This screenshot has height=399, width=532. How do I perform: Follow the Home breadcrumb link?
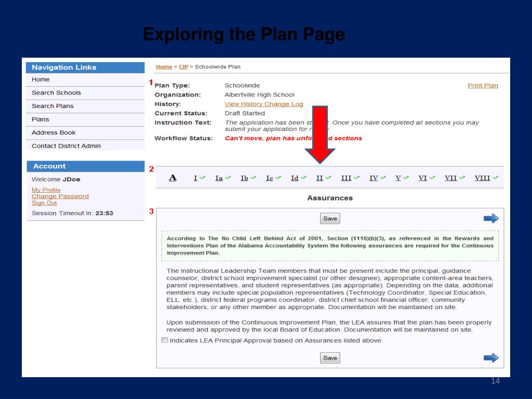pyautogui.click(x=164, y=67)
